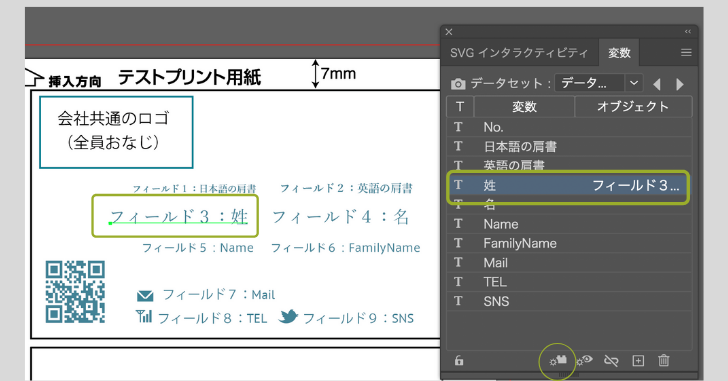
Task: Collapse the panel with double chevrons
Action: point(688,32)
